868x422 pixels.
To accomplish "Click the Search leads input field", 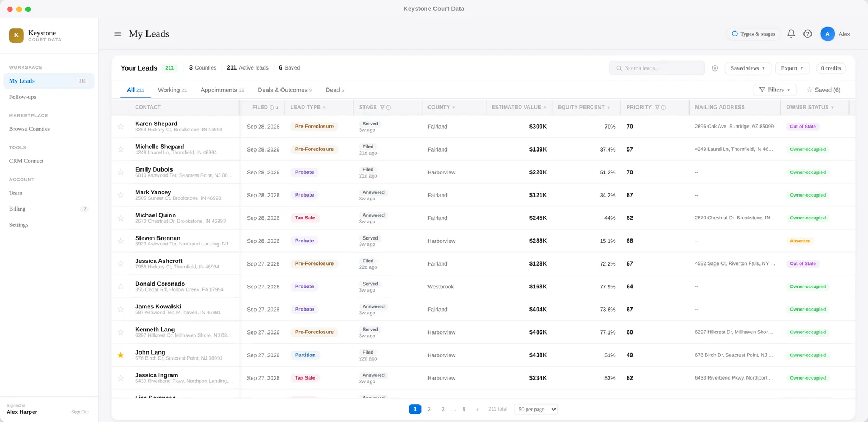I will (x=657, y=68).
